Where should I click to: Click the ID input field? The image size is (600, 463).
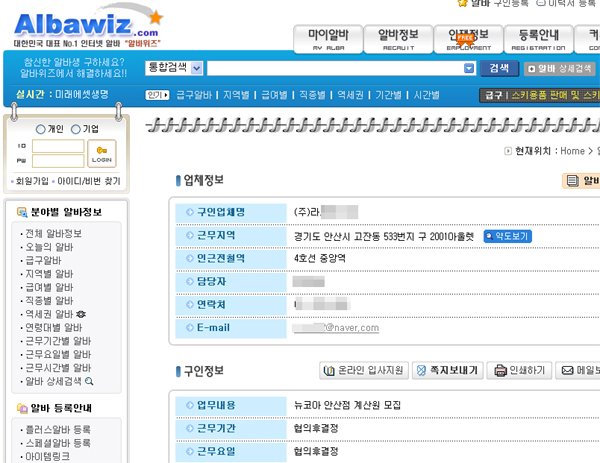point(58,146)
